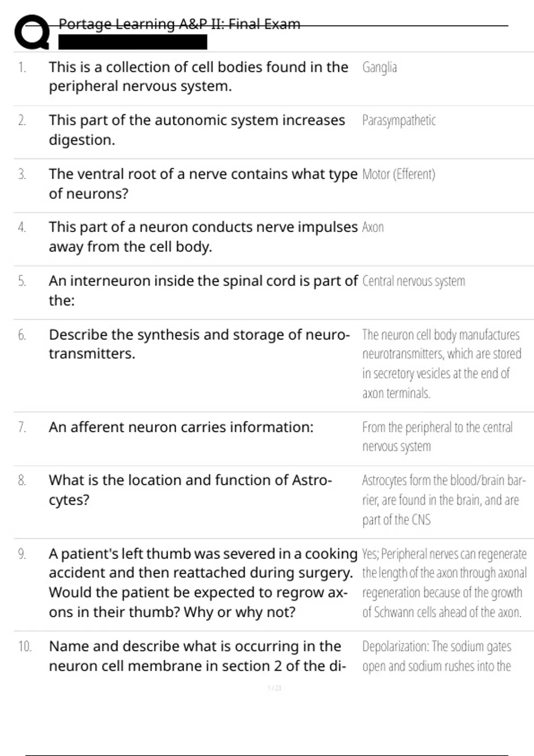The height and width of the screenshot is (756, 534).
Task: Click question 3 about the ventral root
Action: [203, 183]
